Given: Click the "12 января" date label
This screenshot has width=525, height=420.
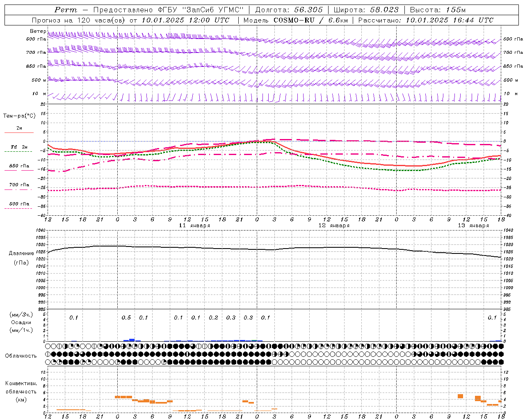Looking at the screenshot, I should (x=334, y=226).
